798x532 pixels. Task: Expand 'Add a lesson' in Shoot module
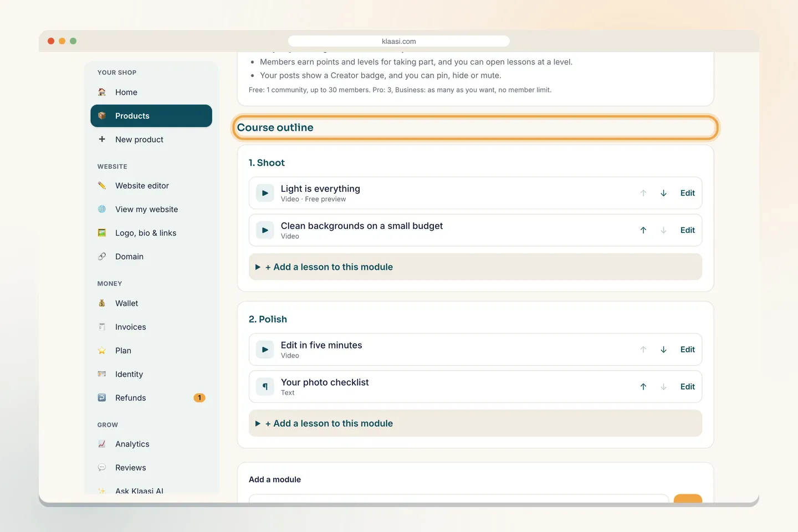click(475, 267)
